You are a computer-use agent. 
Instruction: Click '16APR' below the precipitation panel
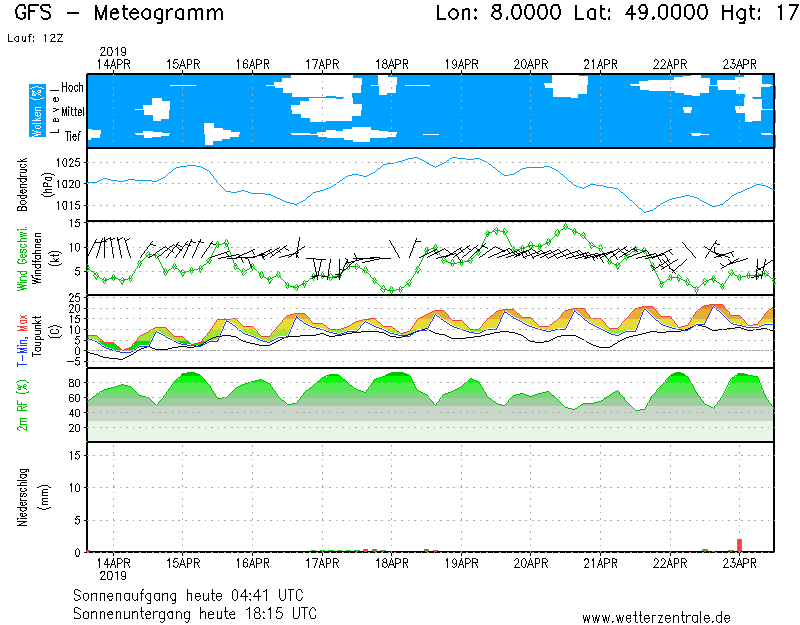[x=253, y=563]
